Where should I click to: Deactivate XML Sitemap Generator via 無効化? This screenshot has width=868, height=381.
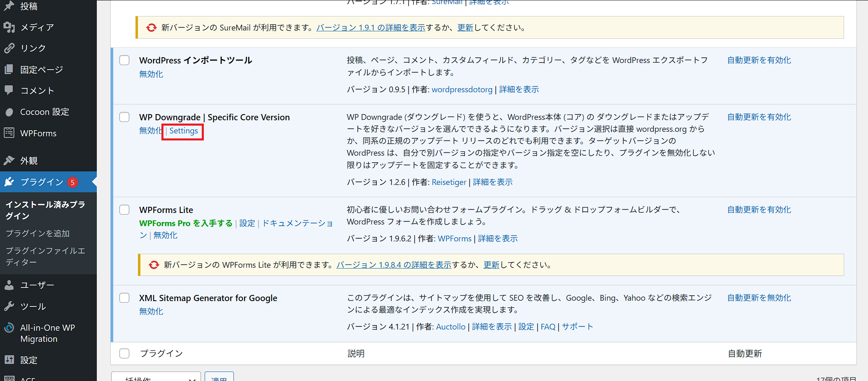tap(151, 311)
